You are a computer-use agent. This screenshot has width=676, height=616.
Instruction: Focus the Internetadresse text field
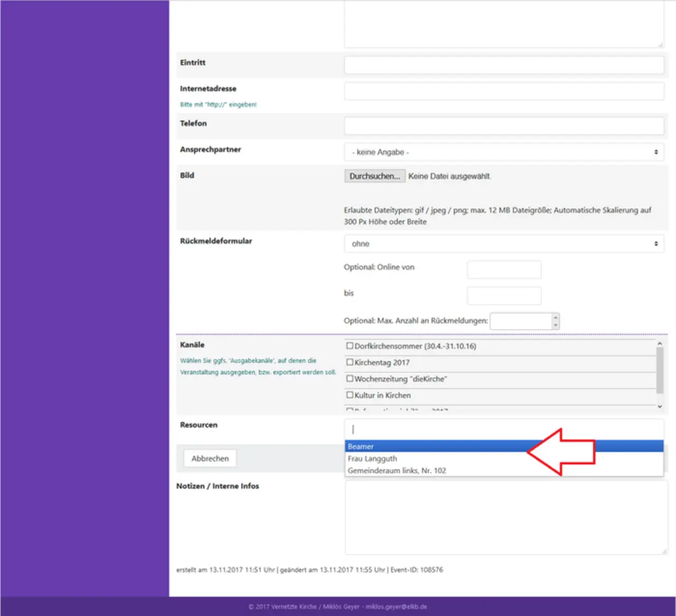[504, 91]
